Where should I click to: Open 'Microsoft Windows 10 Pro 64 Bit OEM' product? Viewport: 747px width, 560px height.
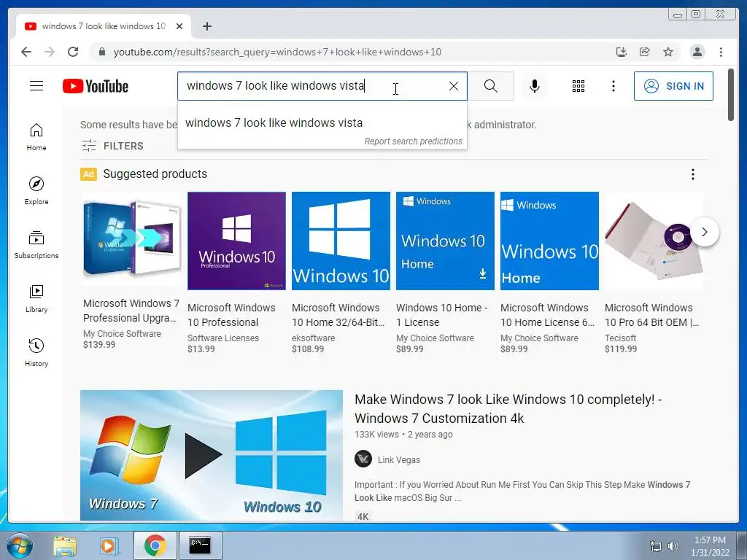pyautogui.click(x=651, y=315)
